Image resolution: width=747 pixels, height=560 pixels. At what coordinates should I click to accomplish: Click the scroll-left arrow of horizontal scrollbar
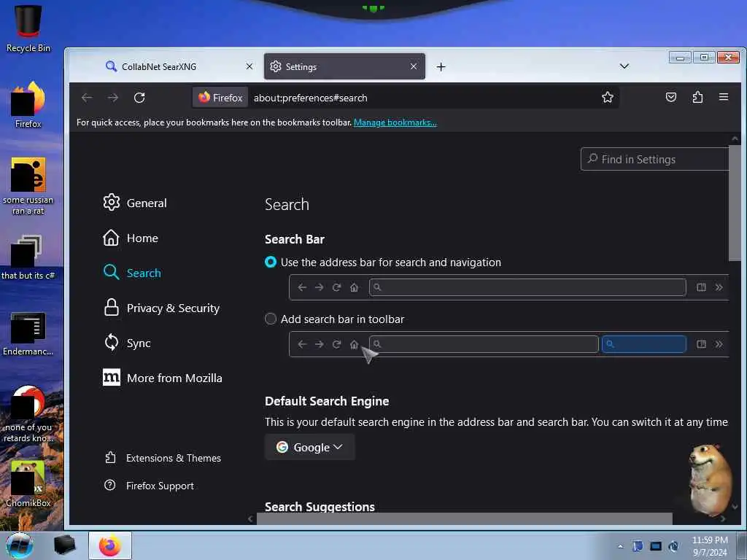coord(251,519)
